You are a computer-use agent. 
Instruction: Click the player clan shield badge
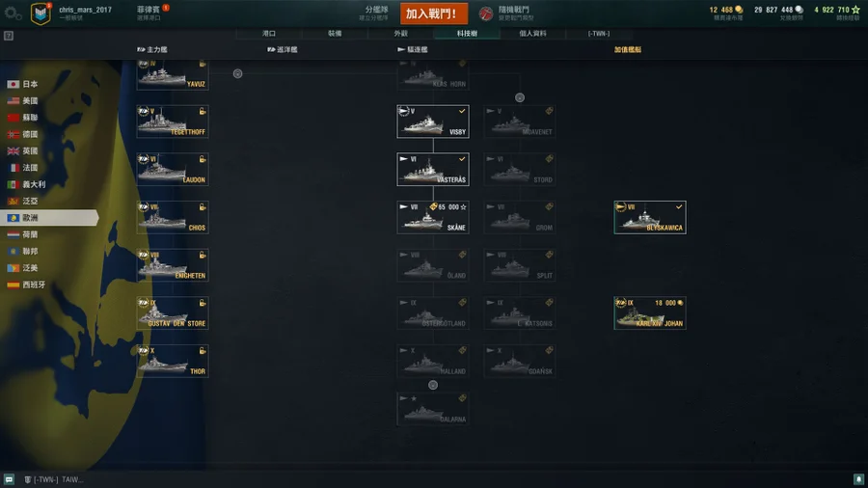(41, 14)
